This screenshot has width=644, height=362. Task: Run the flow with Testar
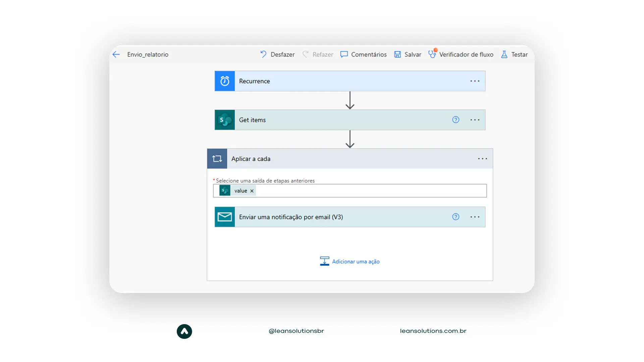[514, 54]
